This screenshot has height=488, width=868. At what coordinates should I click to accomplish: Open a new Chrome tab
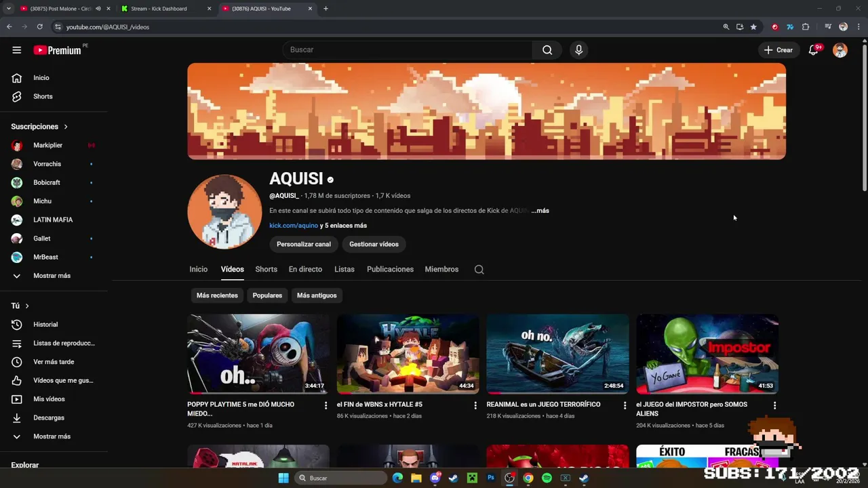pyautogui.click(x=325, y=9)
